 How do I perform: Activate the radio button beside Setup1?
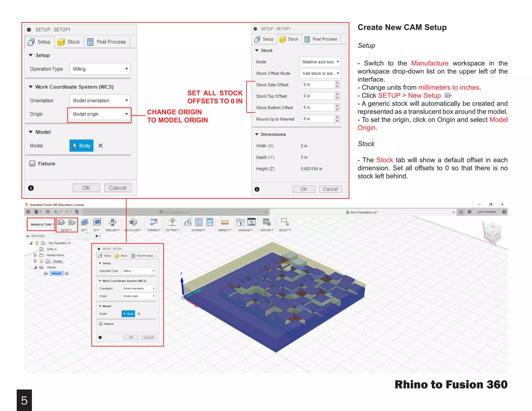pos(67,273)
